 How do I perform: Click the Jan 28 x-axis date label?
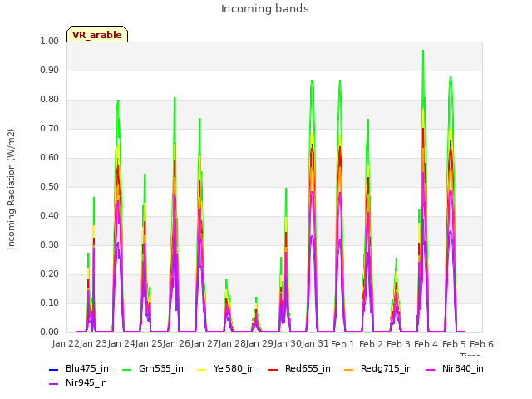click(x=233, y=344)
